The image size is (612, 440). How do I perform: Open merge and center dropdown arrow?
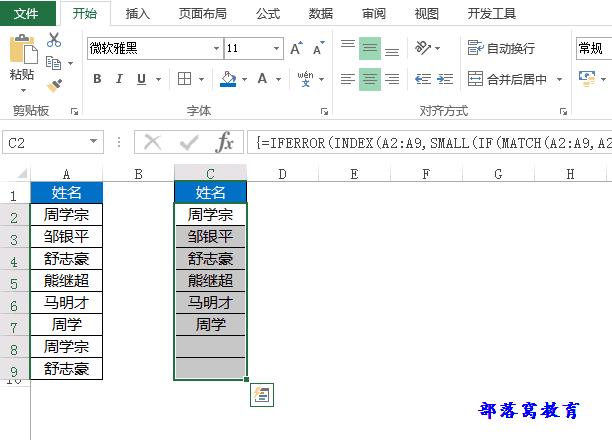559,79
